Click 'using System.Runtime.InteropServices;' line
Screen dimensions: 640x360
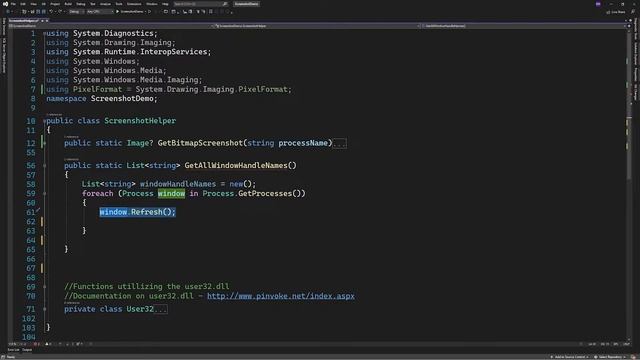click(x=129, y=52)
